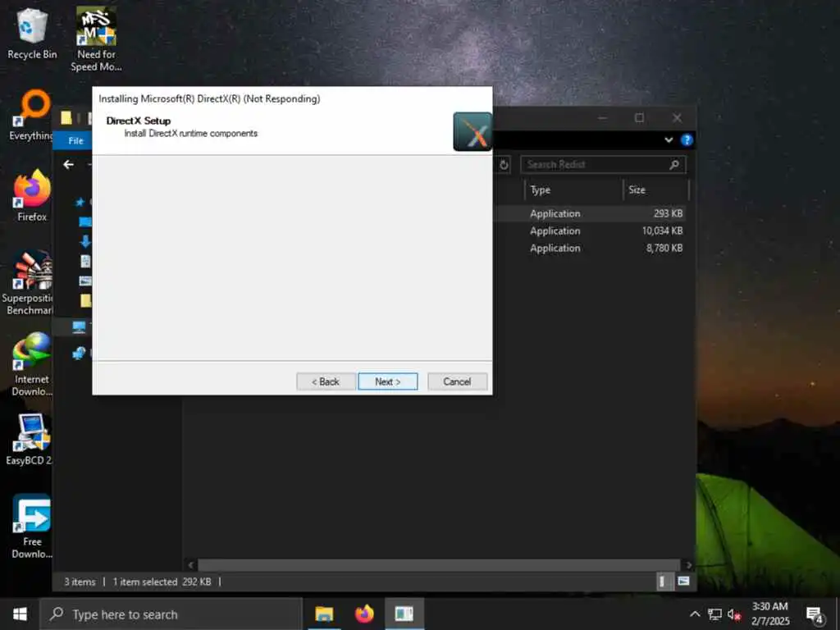Select the Free Download Manager desktop shortcut
Screen dimensions: 840x630
pos(32,526)
